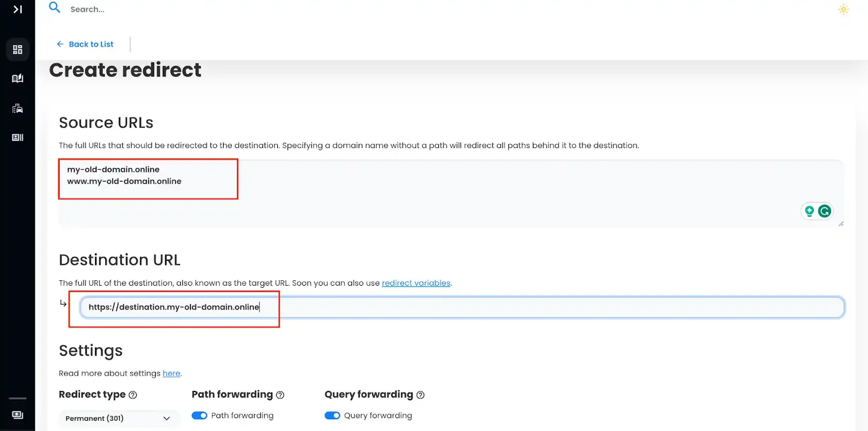This screenshot has width=868, height=431.
Task: Select the documentation book icon in sidebar
Action: point(17,78)
